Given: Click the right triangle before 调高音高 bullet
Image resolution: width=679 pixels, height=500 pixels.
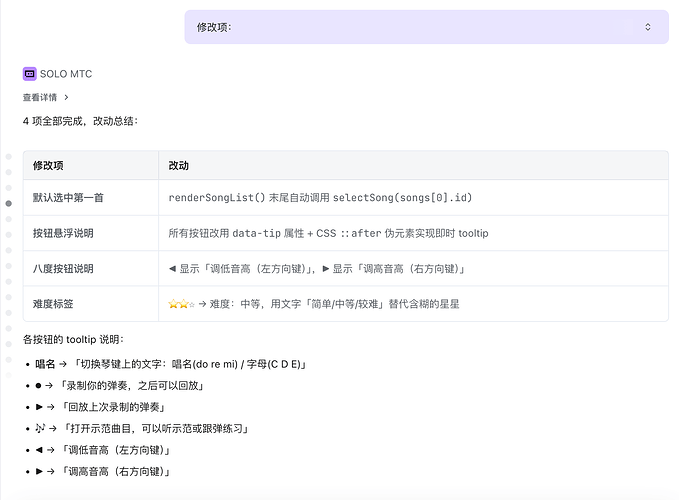Looking at the screenshot, I should click(x=39, y=471).
